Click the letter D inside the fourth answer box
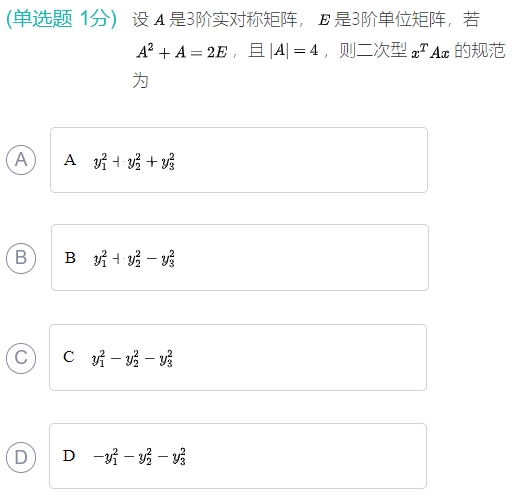This screenshot has height=498, width=514. (69, 456)
